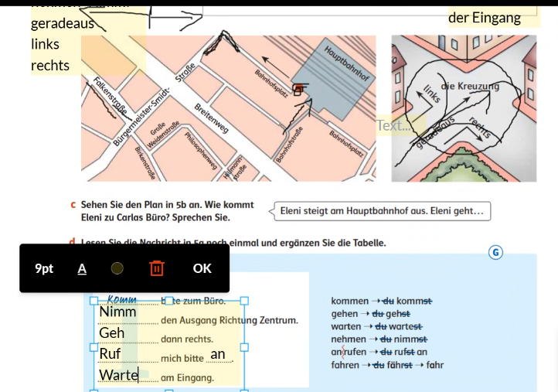Viewport: 558px width, 392px height.
Task: Click the line 'nehmen → du nimmst'
Action: click(x=379, y=339)
